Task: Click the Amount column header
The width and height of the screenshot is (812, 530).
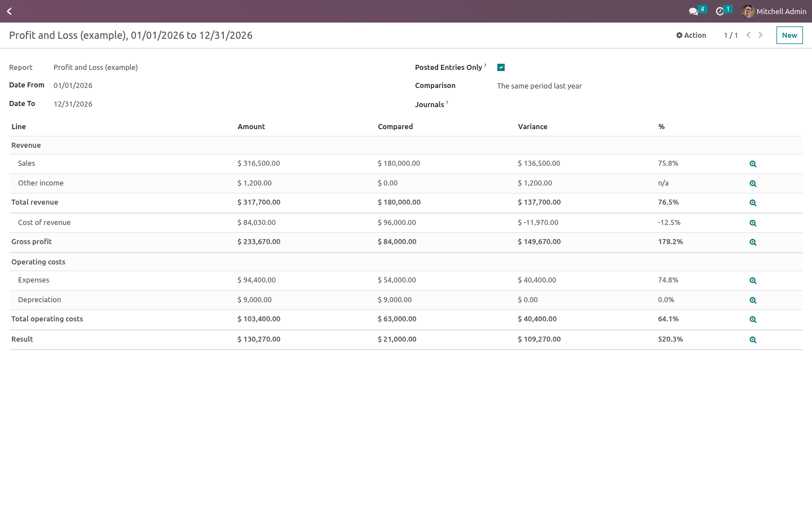Action: click(251, 127)
